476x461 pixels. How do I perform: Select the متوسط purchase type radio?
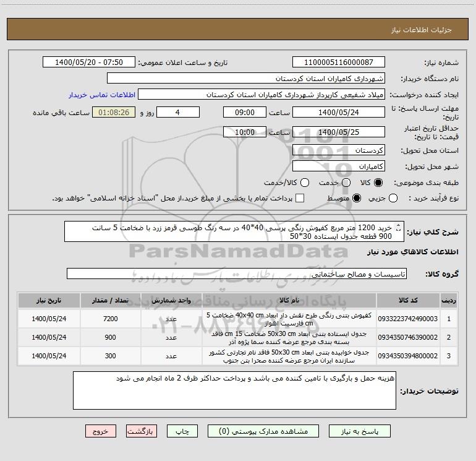357,198
